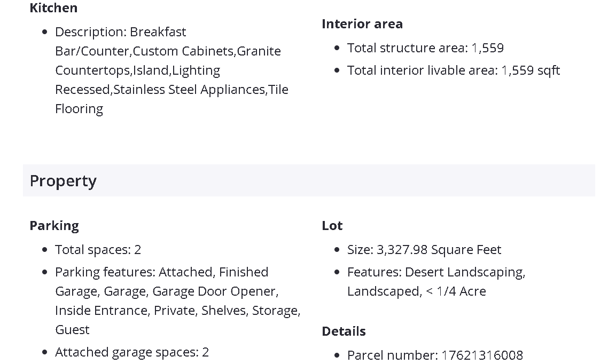The width and height of the screenshot is (616, 364).
Task: Click the Granite Countertops text in Kitchen
Action: click(259, 51)
